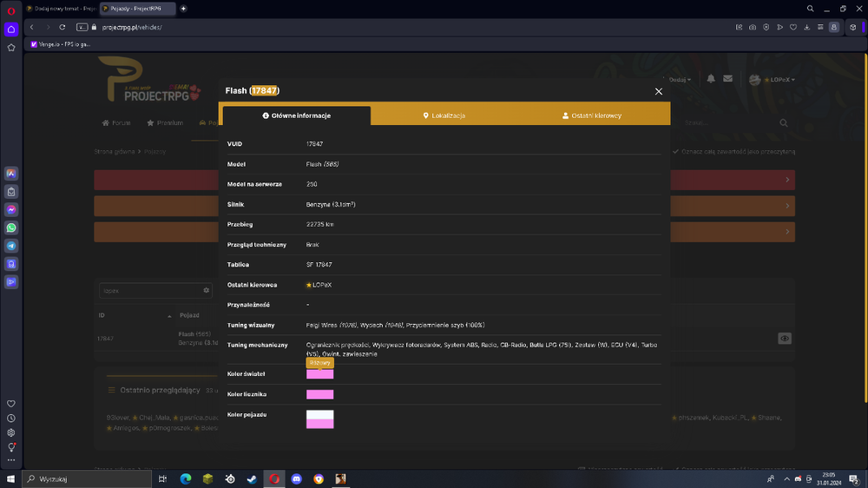Show hidden system tray icons

(786, 479)
